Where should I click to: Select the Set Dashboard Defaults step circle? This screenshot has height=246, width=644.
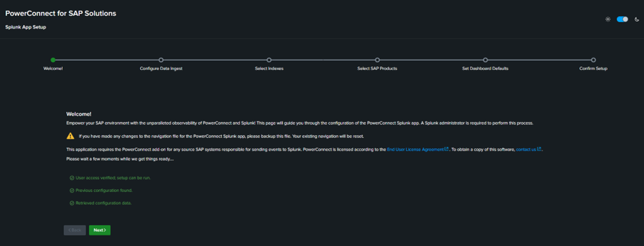coord(485,60)
